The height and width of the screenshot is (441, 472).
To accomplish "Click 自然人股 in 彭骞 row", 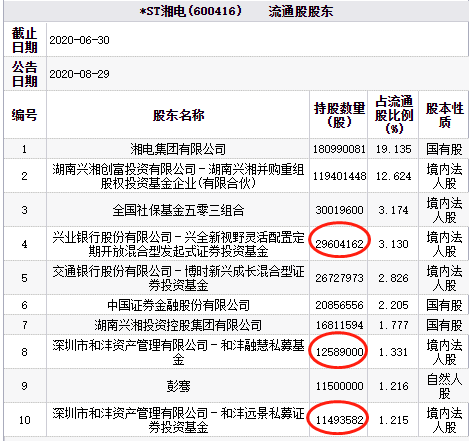I will pyautogui.click(x=445, y=386).
